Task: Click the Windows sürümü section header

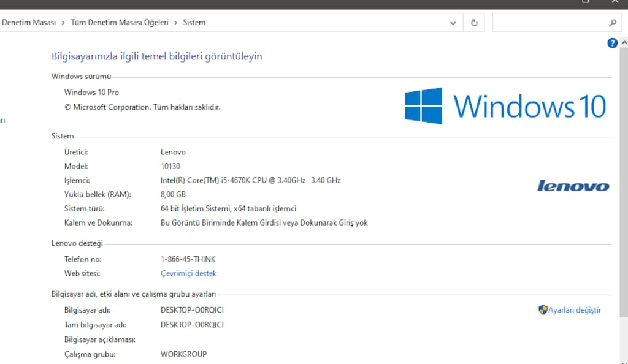Action: pos(82,77)
